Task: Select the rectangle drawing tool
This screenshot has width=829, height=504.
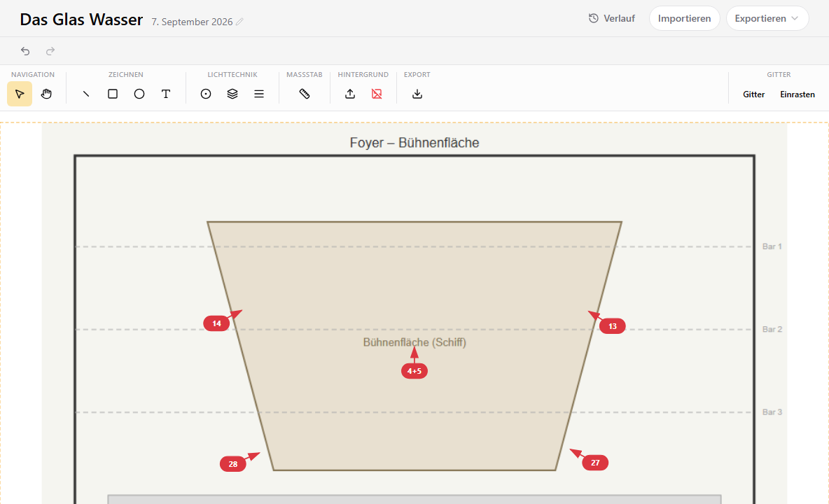Action: point(113,94)
